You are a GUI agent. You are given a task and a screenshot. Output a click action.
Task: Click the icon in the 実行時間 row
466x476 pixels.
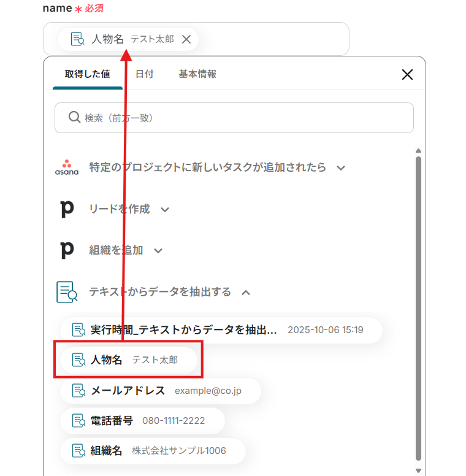pos(78,330)
